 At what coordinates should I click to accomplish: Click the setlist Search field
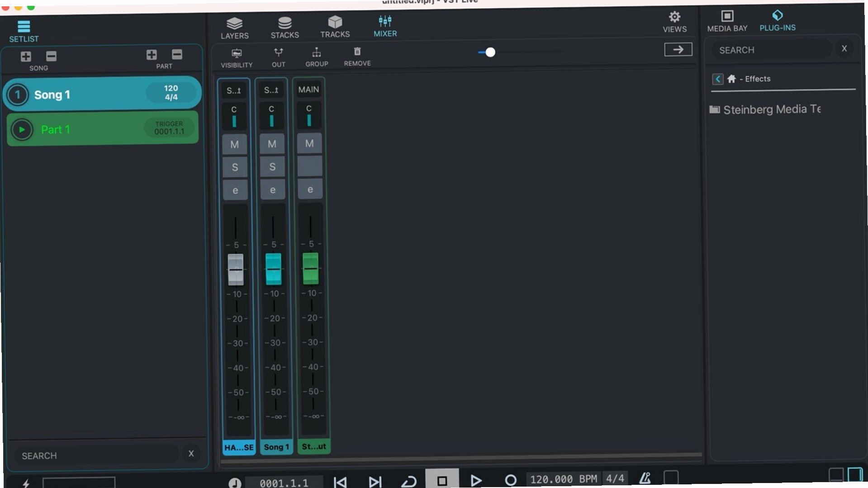tap(97, 455)
